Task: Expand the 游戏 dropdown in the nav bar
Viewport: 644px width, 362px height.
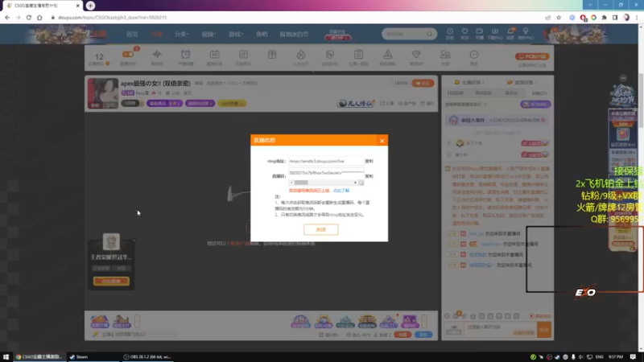Action: pos(235,35)
